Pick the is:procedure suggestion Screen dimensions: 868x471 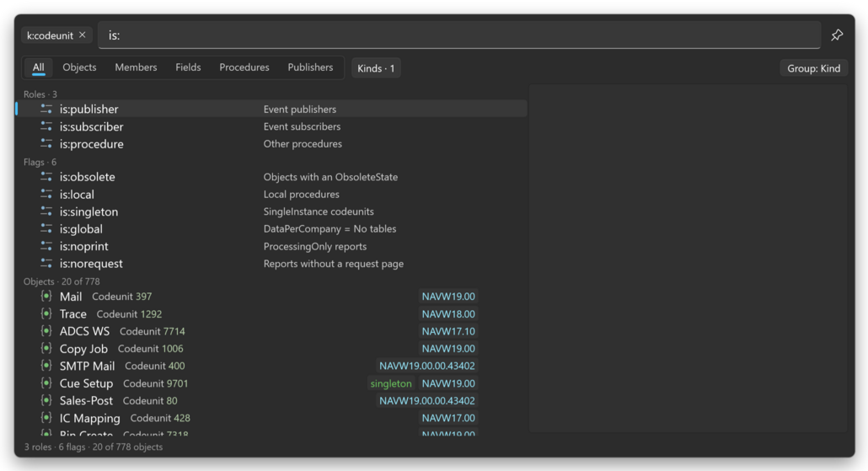click(272, 144)
